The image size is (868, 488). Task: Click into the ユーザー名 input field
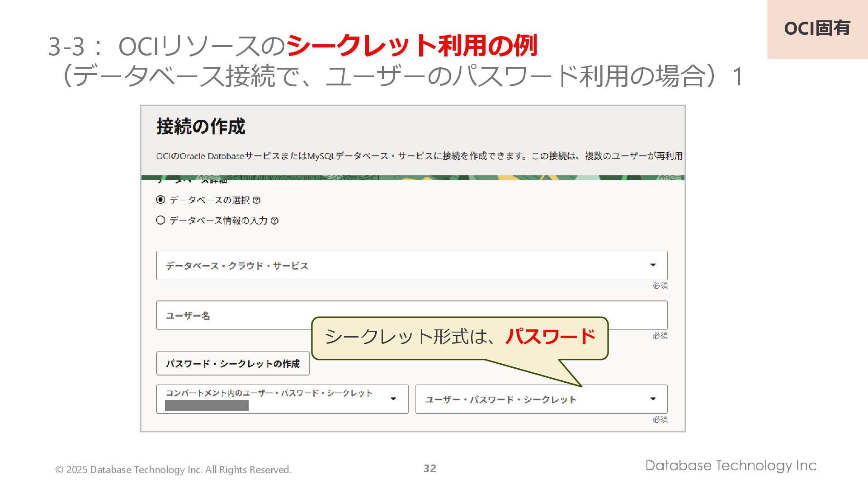235,315
